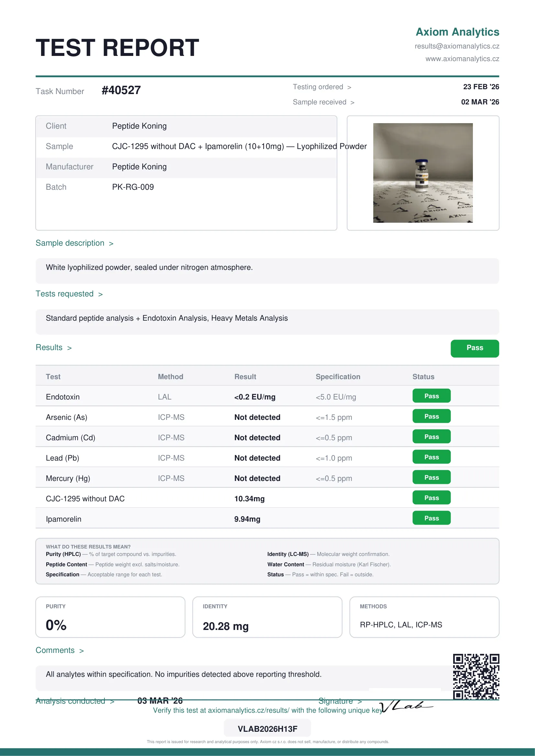This screenshot has width=535, height=756.
Task: Click Not detected in the Arsenic row
Action: tap(257, 418)
